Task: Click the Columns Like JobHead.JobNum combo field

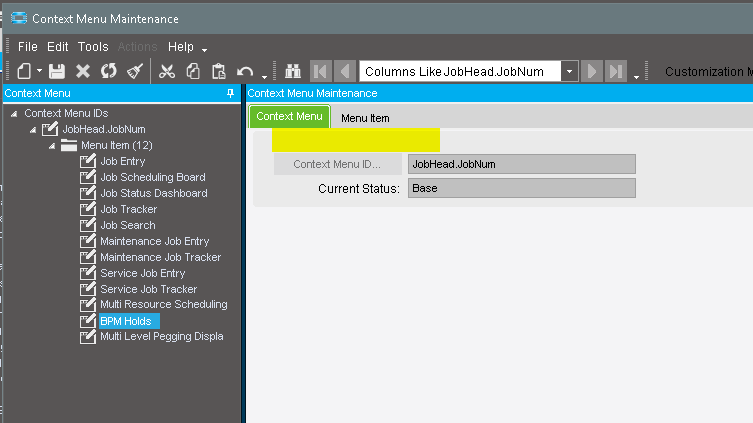Action: 460,72
